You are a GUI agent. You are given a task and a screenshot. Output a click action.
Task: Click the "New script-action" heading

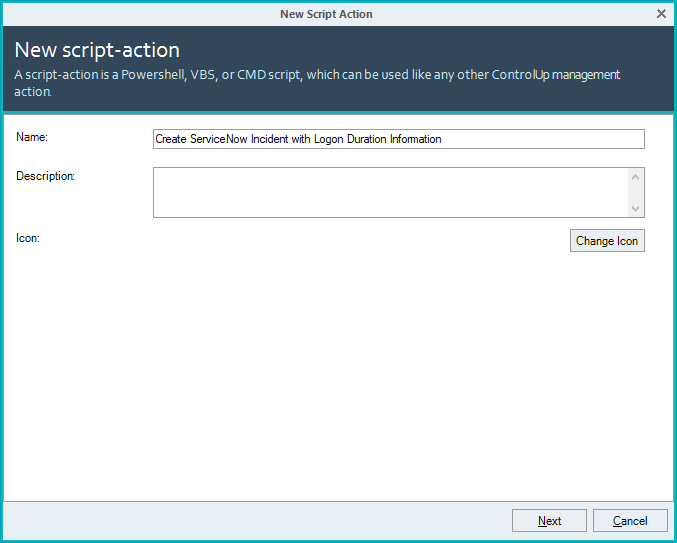(97, 50)
